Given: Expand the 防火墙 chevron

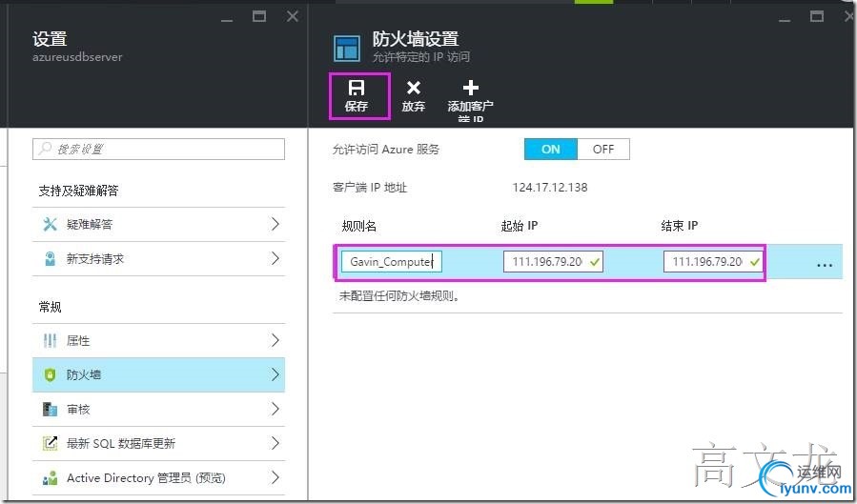Looking at the screenshot, I should pyautogui.click(x=275, y=374).
